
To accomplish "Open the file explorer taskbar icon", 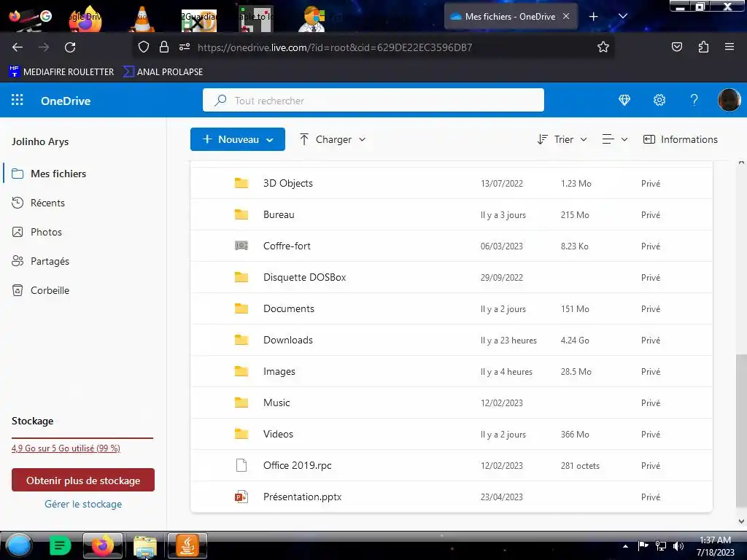I will coord(145,545).
